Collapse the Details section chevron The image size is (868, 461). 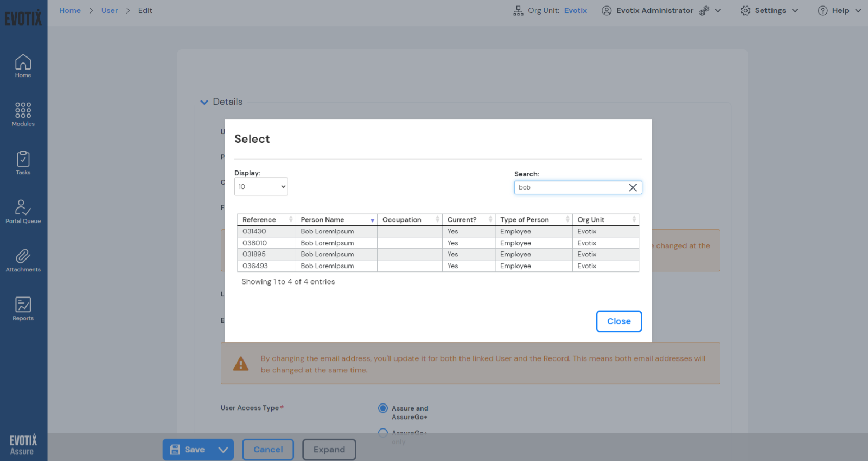click(204, 102)
